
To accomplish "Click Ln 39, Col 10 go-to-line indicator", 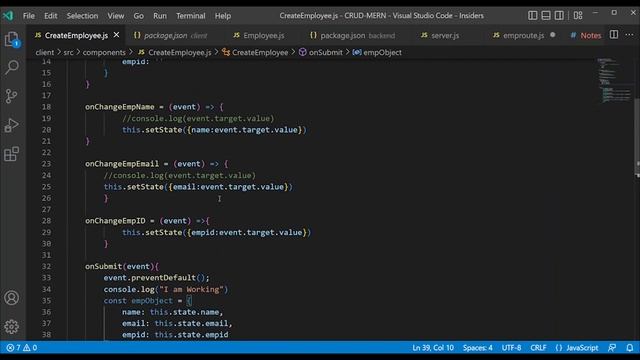I will tap(433, 348).
